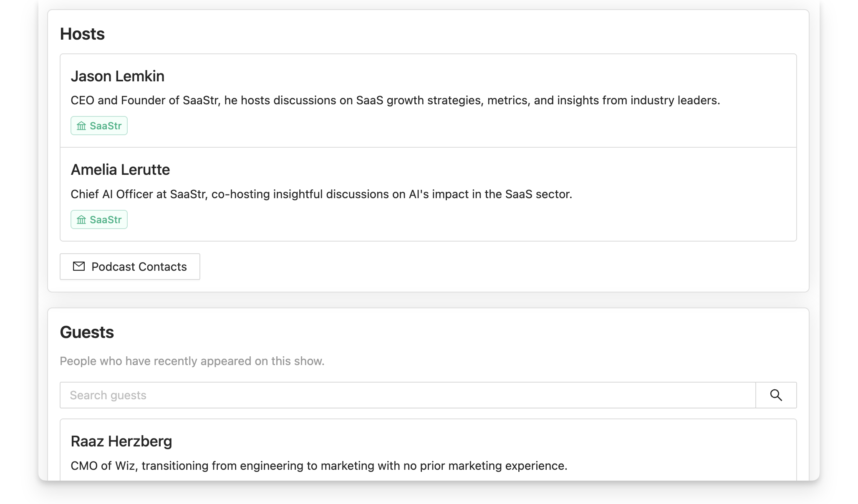Screen dimensions: 858x504
Task: Select the SaaStr tag under Jason Lemkin
Action: click(99, 126)
